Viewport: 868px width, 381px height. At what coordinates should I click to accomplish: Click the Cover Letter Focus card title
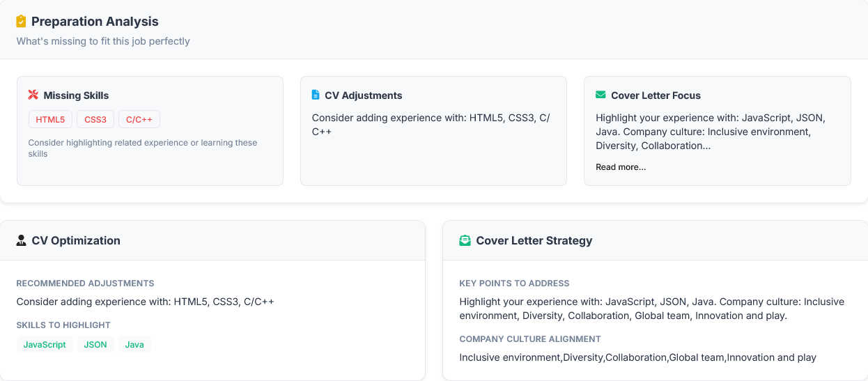click(656, 95)
